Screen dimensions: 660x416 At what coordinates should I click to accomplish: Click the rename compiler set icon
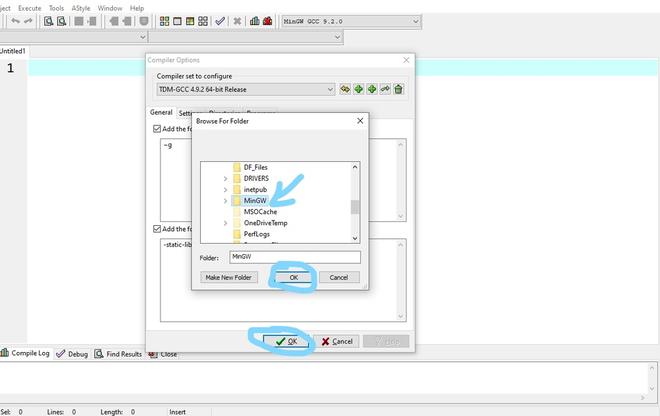(385, 89)
